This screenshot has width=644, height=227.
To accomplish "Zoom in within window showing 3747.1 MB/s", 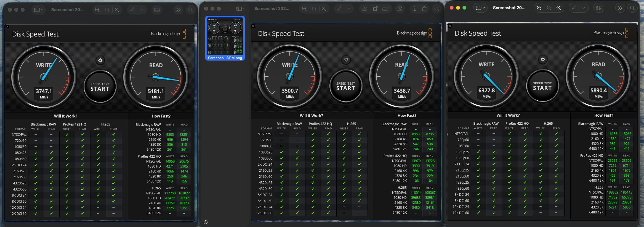I will 117,10.
